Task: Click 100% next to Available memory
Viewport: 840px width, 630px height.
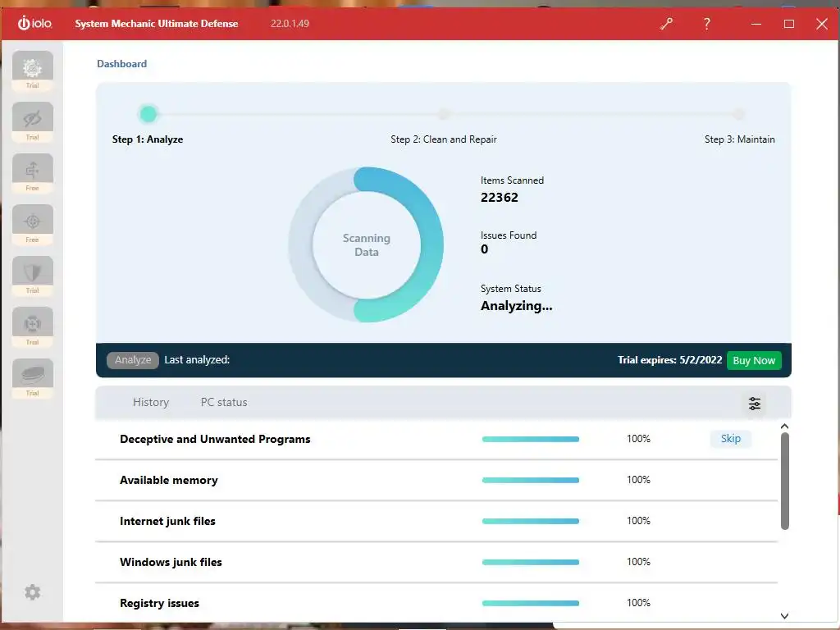Action: (638, 480)
